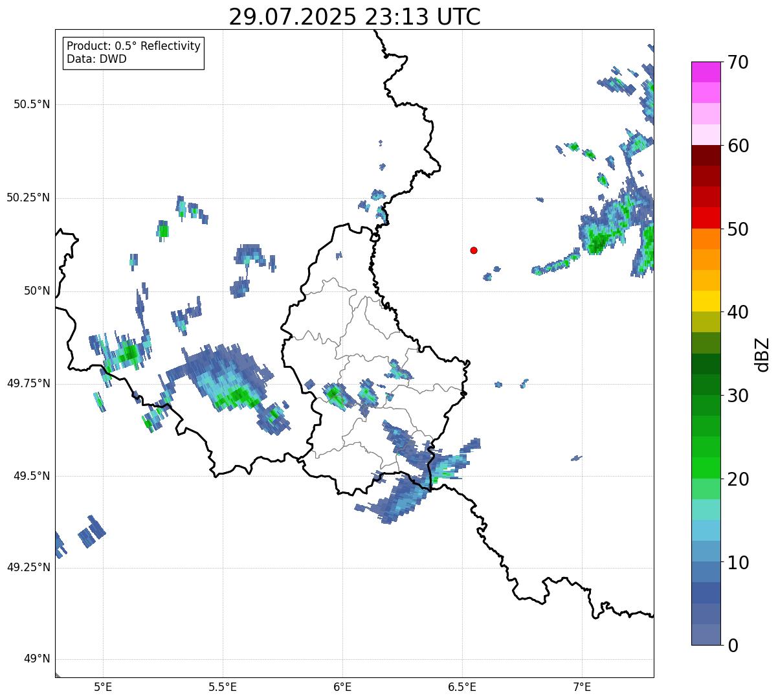Click the 20 colorbar tick label
This screenshot has width=778, height=700.
737,479
